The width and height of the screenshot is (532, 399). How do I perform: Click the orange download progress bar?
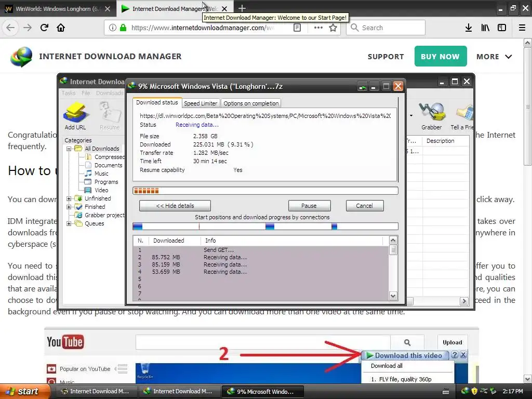click(x=265, y=191)
